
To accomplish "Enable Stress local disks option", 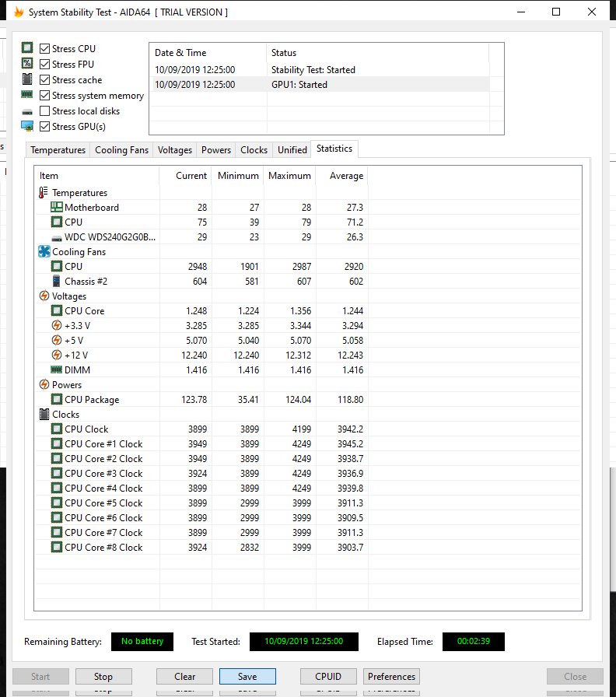I will [x=45, y=111].
